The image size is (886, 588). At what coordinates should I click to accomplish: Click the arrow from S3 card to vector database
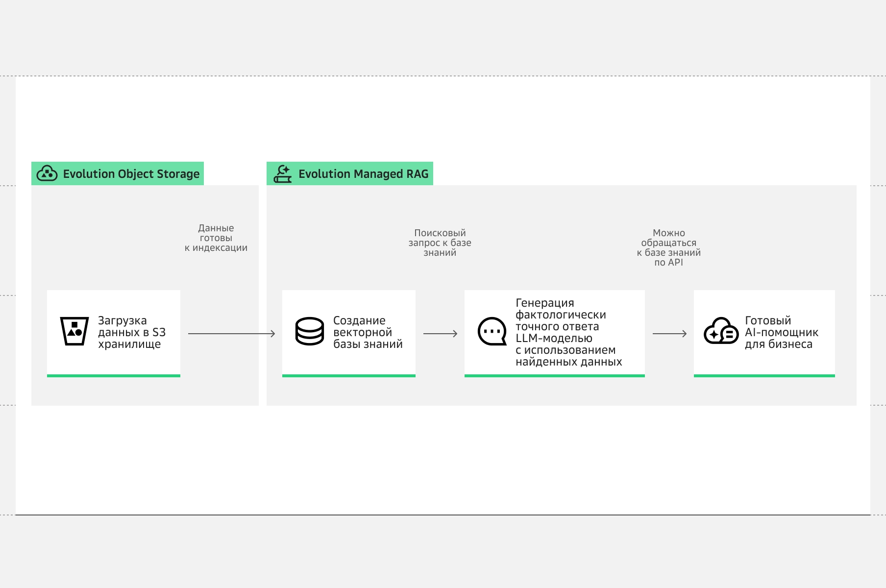231,334
